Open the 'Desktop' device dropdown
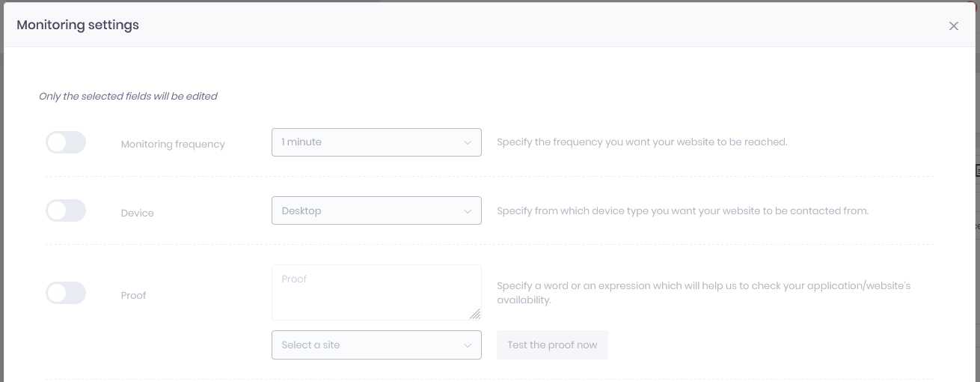 point(376,211)
